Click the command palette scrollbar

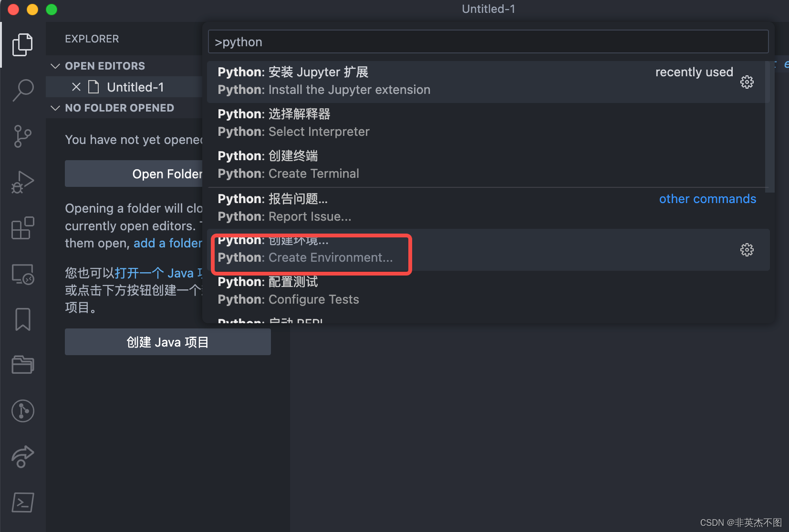[x=769, y=126]
